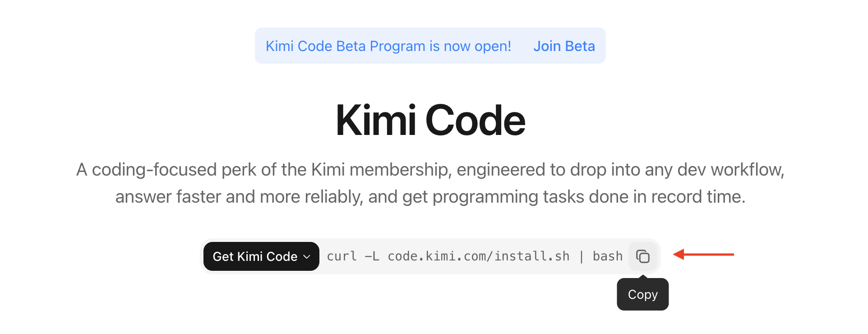Click the first line of the description
The width and height of the screenshot is (868, 334).
point(430,170)
